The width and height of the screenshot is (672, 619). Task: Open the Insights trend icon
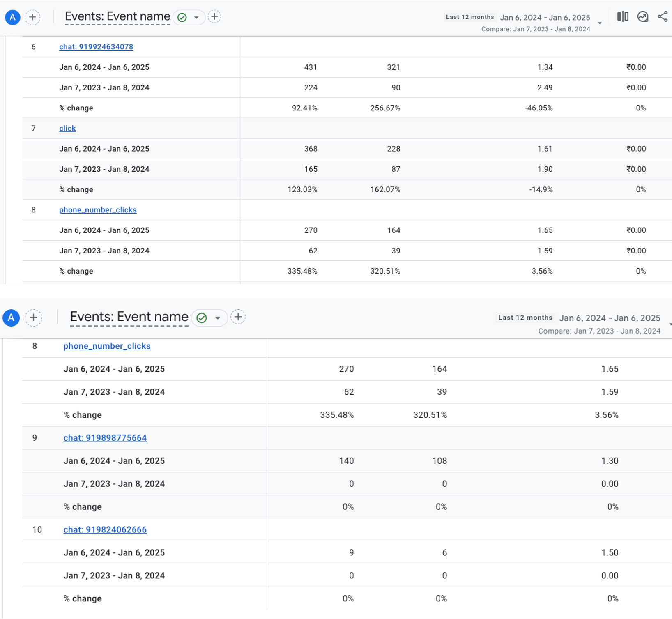coord(643,16)
